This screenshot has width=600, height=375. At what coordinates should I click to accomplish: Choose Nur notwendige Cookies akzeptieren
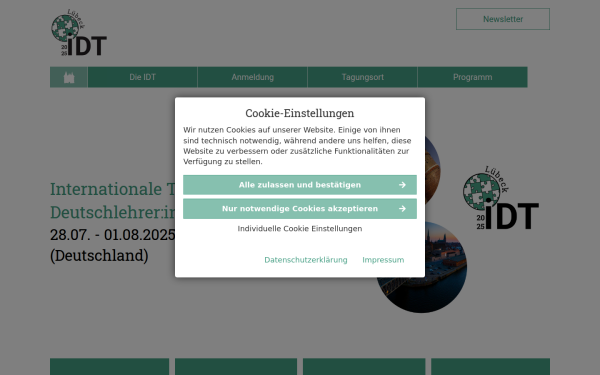point(300,209)
